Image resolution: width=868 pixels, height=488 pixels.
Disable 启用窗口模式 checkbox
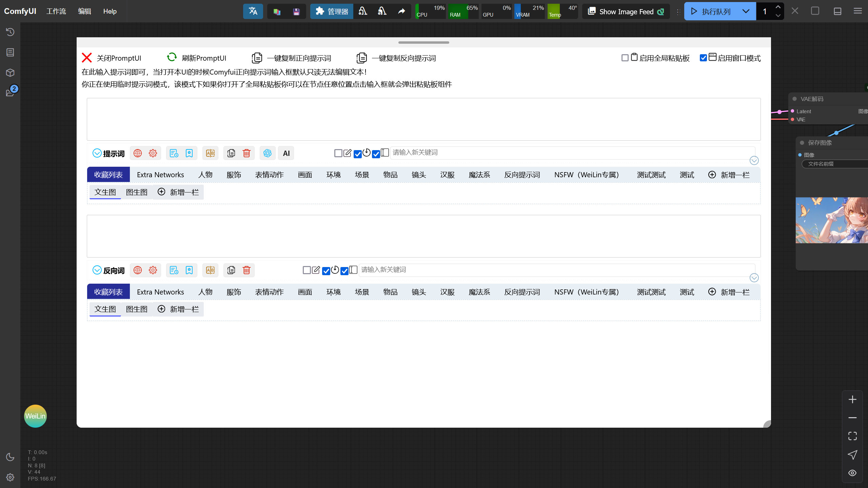(x=704, y=58)
